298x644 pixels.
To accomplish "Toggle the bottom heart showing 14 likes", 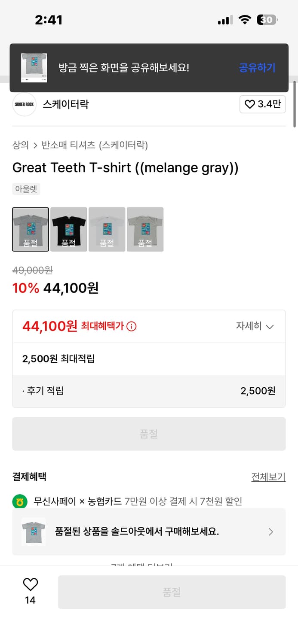I will (29, 585).
